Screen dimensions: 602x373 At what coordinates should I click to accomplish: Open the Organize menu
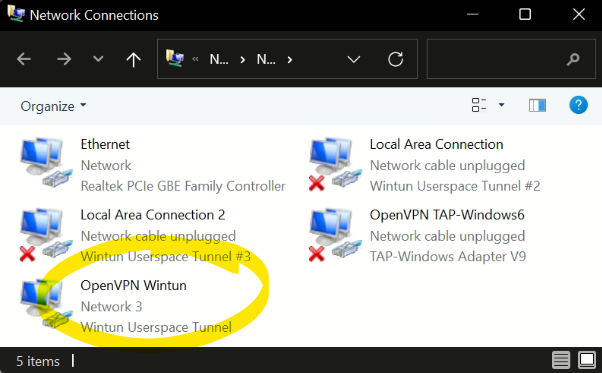[53, 106]
